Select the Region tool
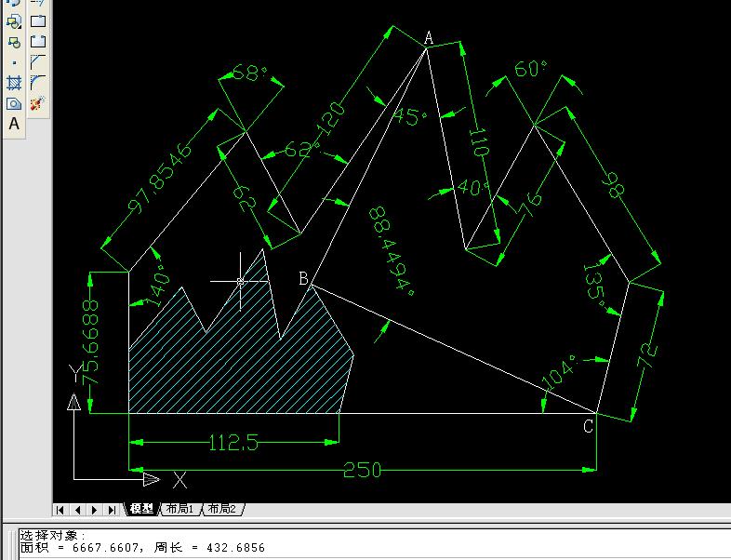The image size is (731, 560). pos(14,103)
